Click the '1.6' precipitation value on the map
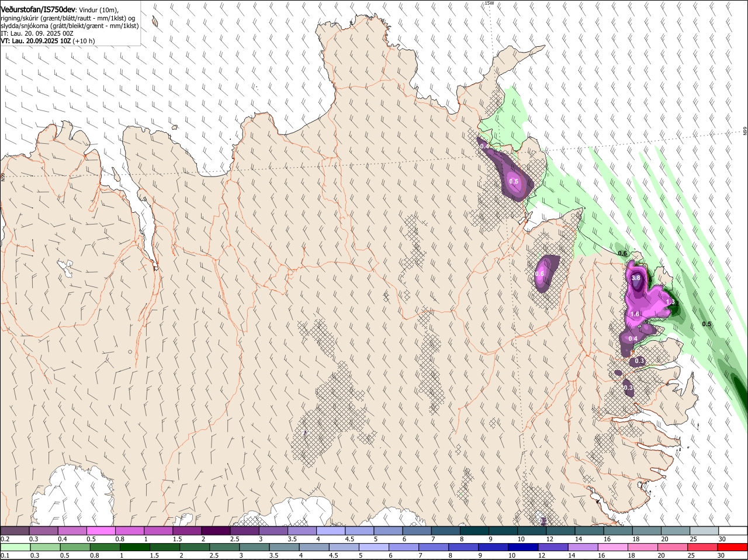 pos(635,314)
